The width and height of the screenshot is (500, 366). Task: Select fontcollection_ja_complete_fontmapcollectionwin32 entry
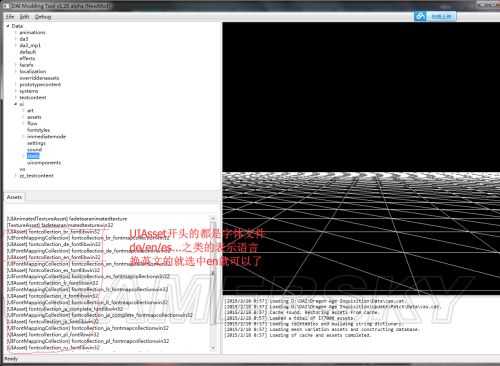pyautogui.click(x=100, y=315)
